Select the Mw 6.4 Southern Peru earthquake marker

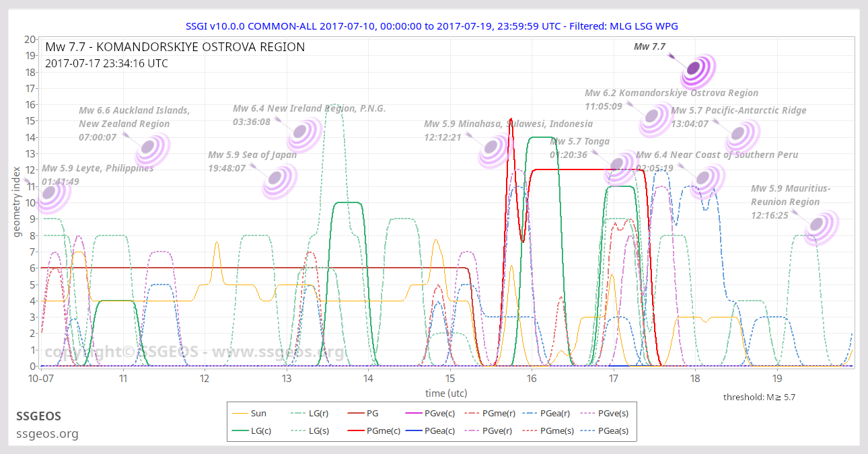pos(707,180)
